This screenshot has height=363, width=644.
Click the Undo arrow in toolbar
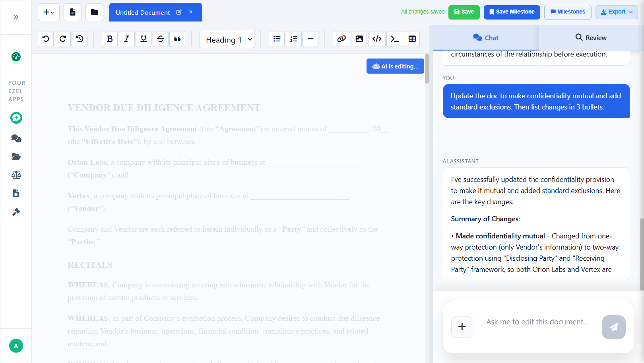(x=46, y=39)
